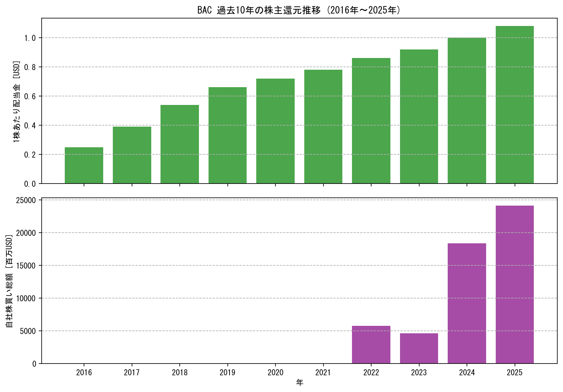Screen dimensions: 563x392
Task: Click the green 2017 dividend bar
Action: tap(132, 155)
